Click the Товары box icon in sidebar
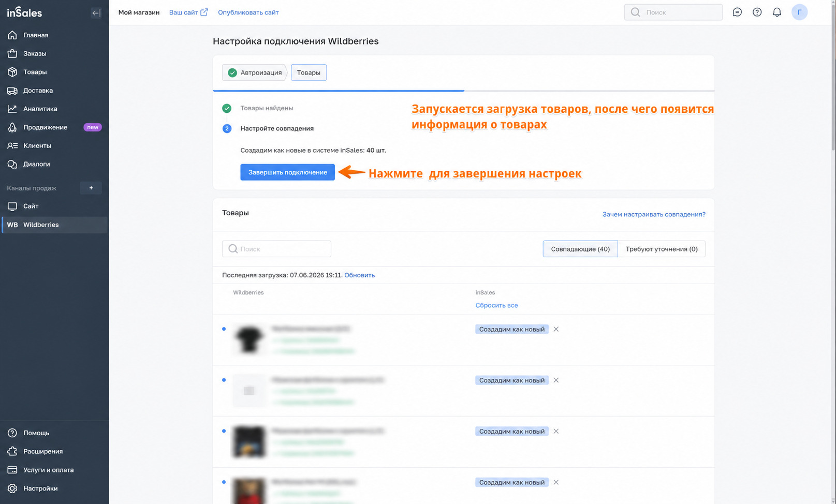Viewport: 836px width, 504px height. pyautogui.click(x=12, y=72)
